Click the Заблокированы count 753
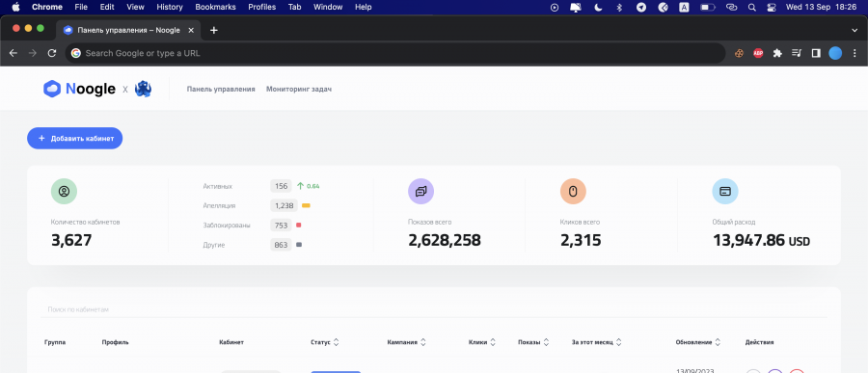 tap(281, 226)
